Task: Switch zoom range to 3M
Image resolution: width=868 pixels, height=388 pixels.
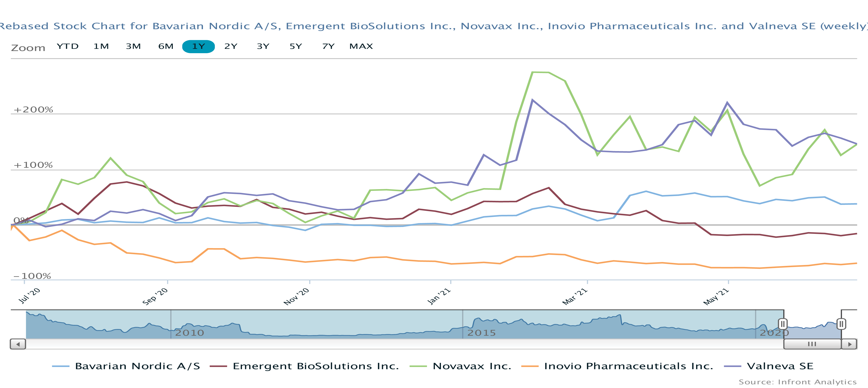Action: point(133,46)
